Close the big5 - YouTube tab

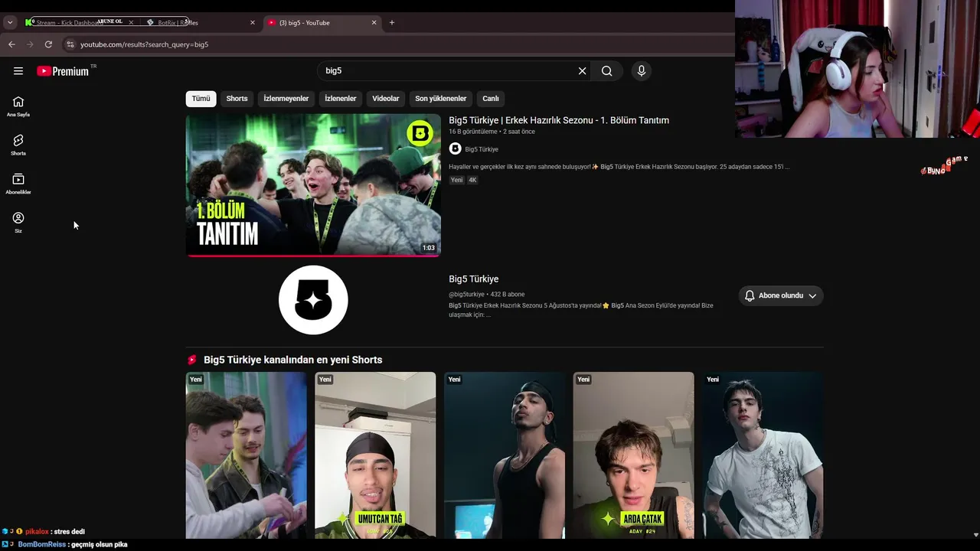374,22
